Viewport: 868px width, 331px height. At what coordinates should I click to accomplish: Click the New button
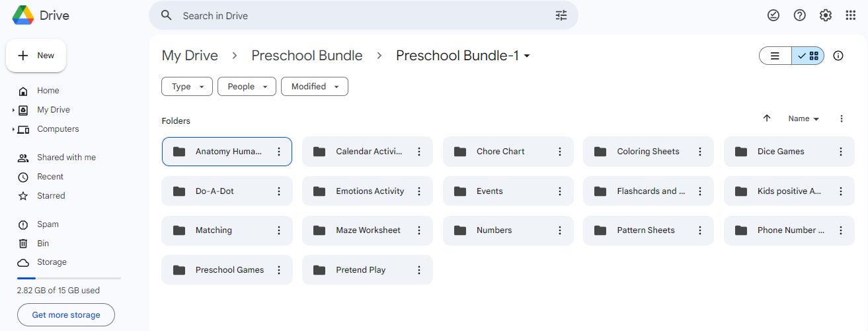coord(36,56)
